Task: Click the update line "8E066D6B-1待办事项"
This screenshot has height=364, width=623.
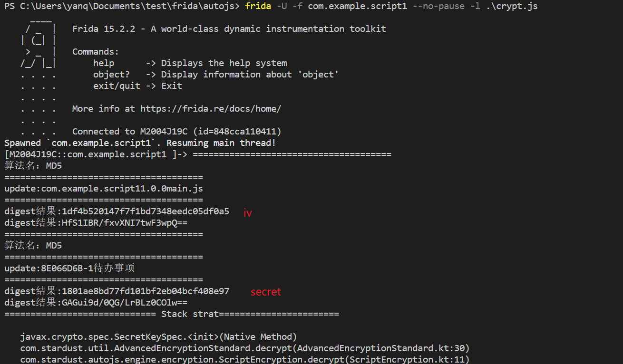Action: [x=69, y=268]
